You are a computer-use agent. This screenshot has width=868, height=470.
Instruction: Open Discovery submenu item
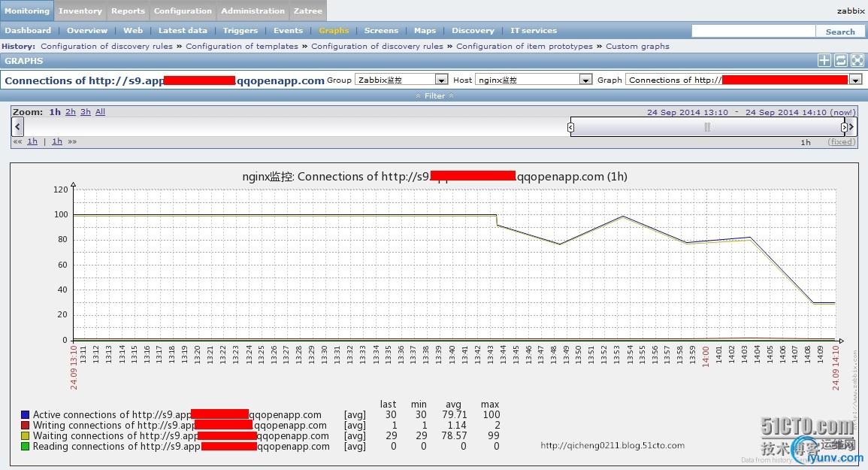click(473, 31)
